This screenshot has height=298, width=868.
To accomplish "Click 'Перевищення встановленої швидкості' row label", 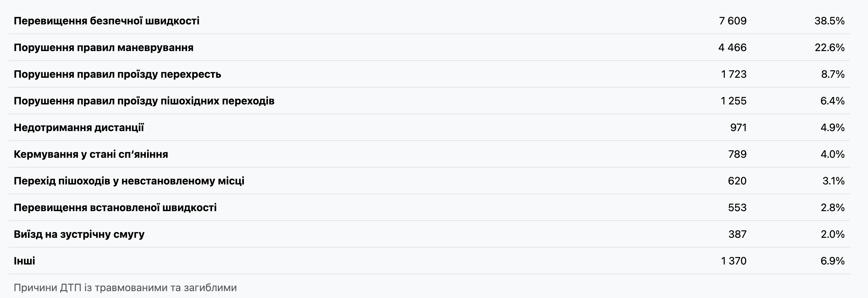I will (x=115, y=208).
